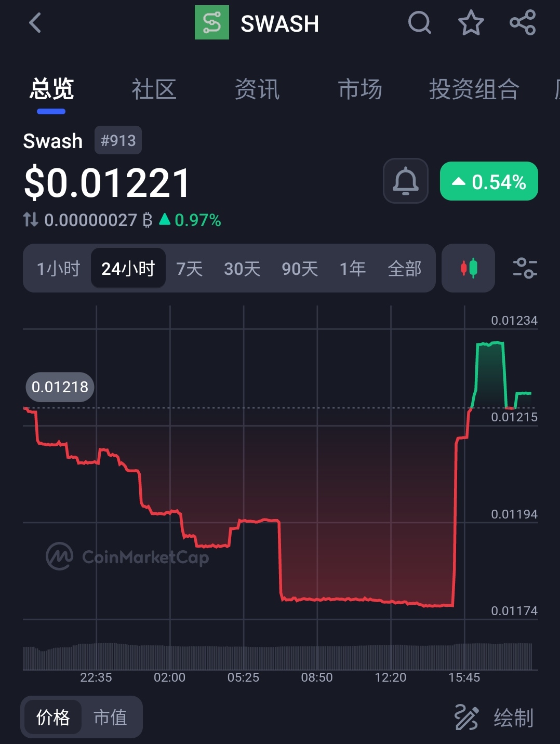The image size is (560, 744).
Task: Tap the volume bars below the chart
Action: click(x=277, y=657)
